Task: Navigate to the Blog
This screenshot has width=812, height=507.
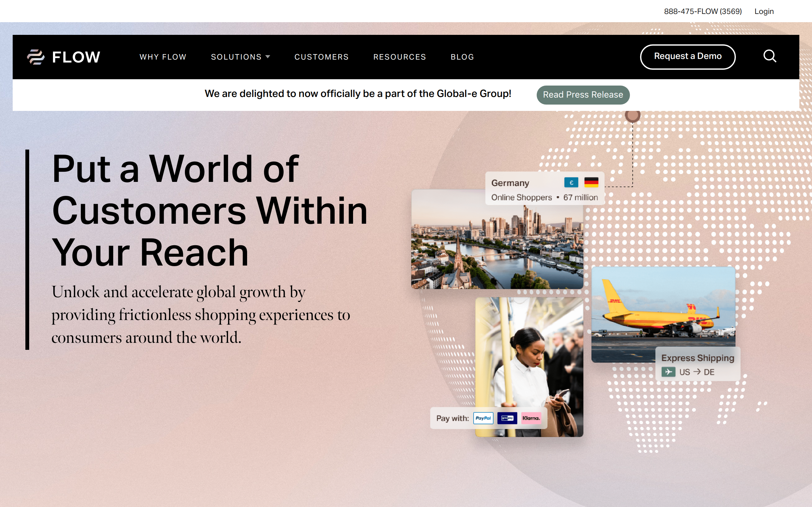Action: pyautogui.click(x=462, y=57)
